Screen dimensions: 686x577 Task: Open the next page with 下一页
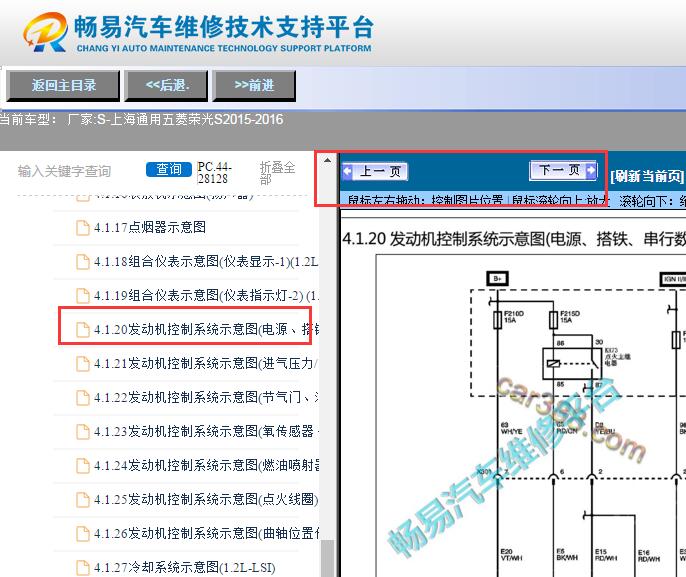point(564,170)
